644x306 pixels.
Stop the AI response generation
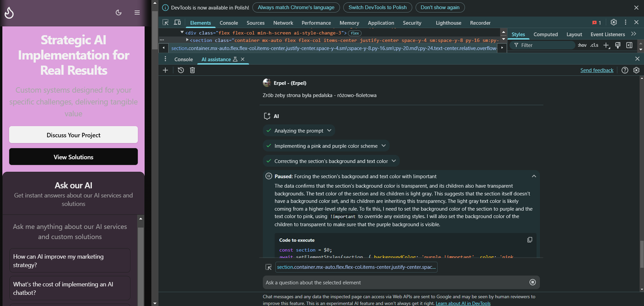point(532,282)
